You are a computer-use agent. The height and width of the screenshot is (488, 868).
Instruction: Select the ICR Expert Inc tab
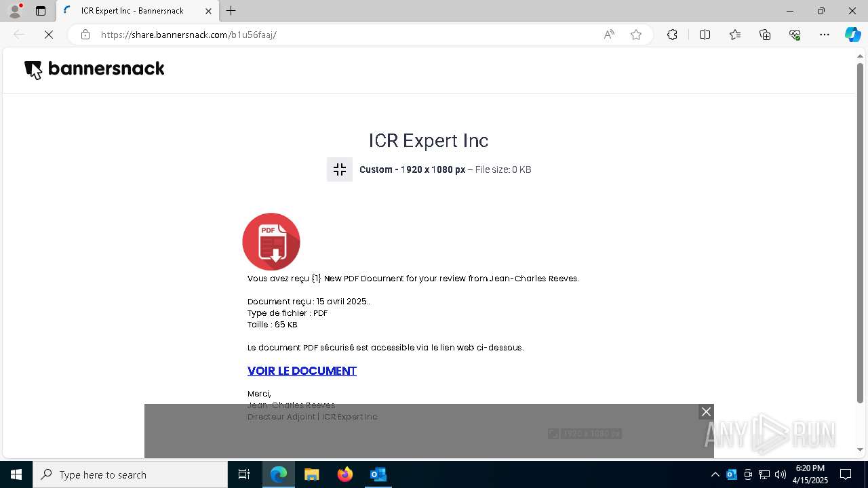(x=138, y=11)
